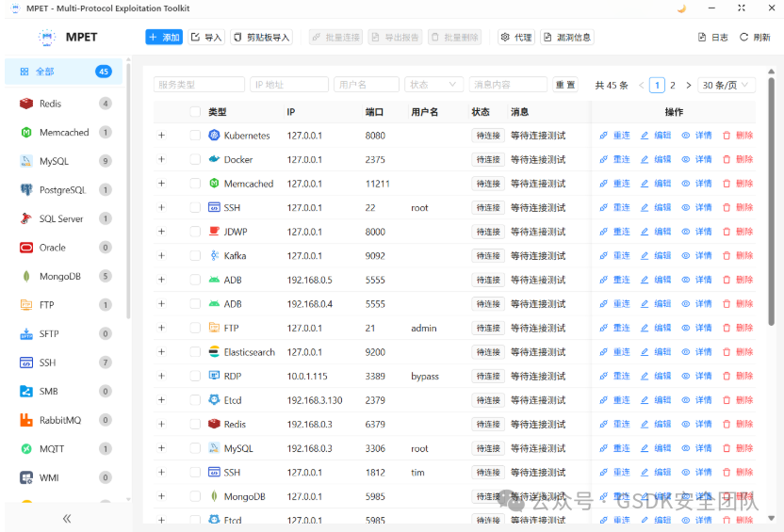Viewport: 784px width, 532px height.
Task: Click 删除 on Etcd 192.168.3.130 row
Action: pos(738,399)
